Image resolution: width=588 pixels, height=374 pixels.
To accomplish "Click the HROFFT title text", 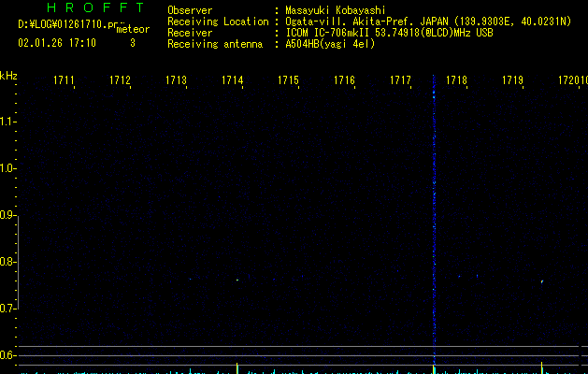I will (95, 7).
